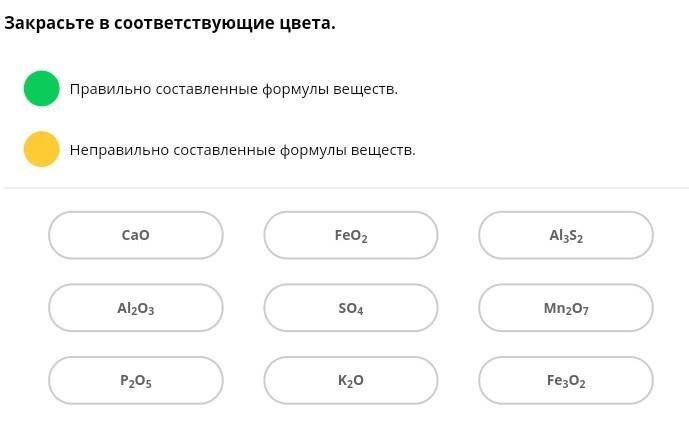This screenshot has height=430, width=689.
Task: Select the SO₄ formula pill
Action: click(351, 308)
